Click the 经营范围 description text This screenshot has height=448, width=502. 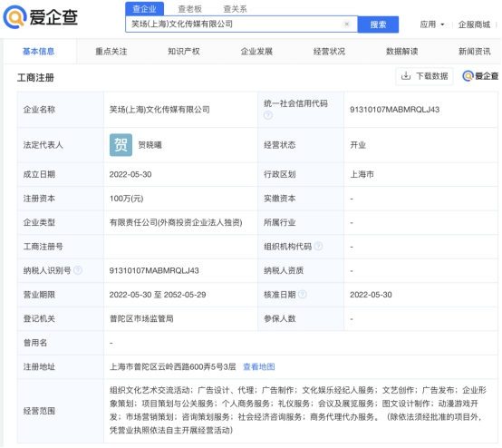(298, 410)
